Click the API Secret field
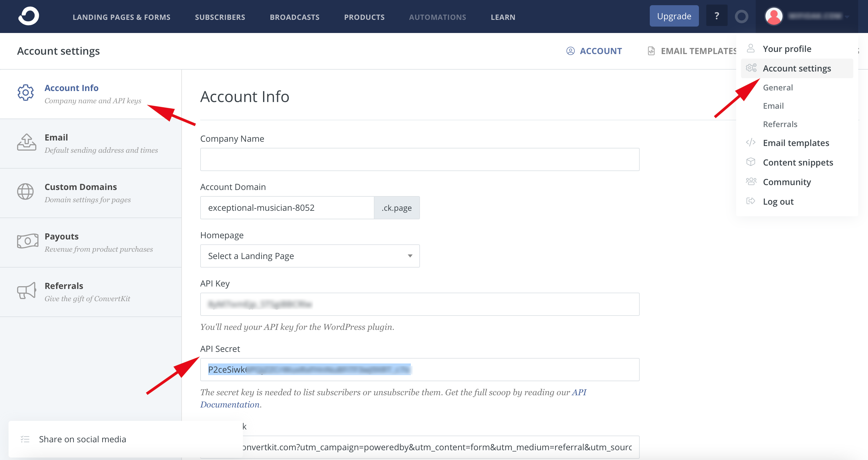This screenshot has width=868, height=460. tap(420, 369)
